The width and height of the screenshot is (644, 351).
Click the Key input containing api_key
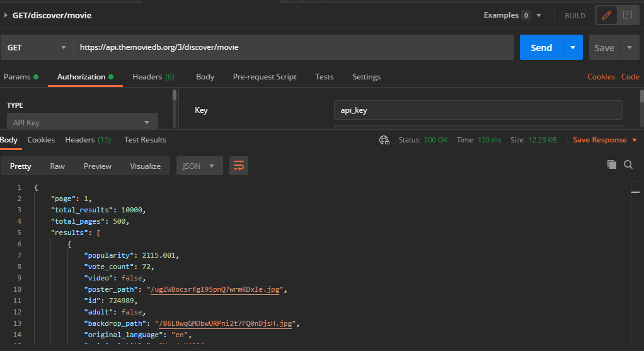[x=478, y=110]
